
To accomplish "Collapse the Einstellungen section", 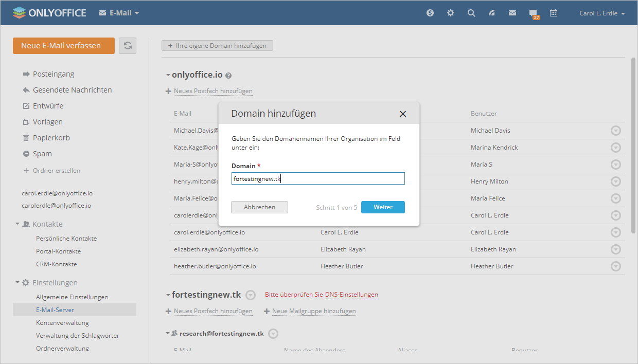I will click(x=17, y=283).
